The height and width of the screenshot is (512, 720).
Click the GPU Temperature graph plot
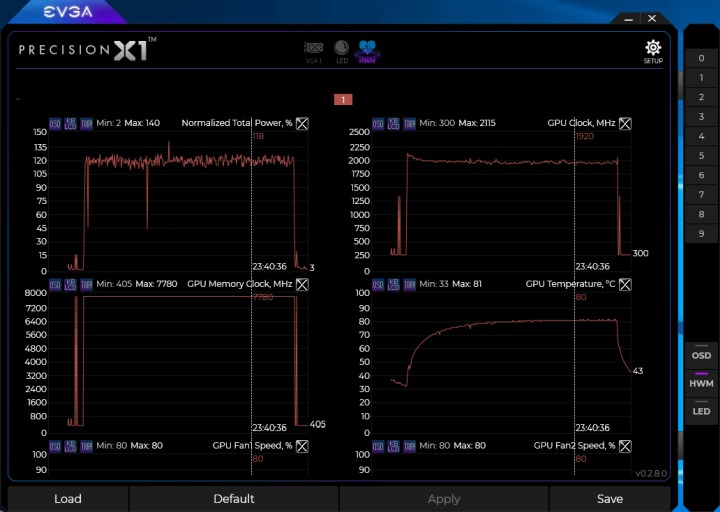[x=502, y=363]
